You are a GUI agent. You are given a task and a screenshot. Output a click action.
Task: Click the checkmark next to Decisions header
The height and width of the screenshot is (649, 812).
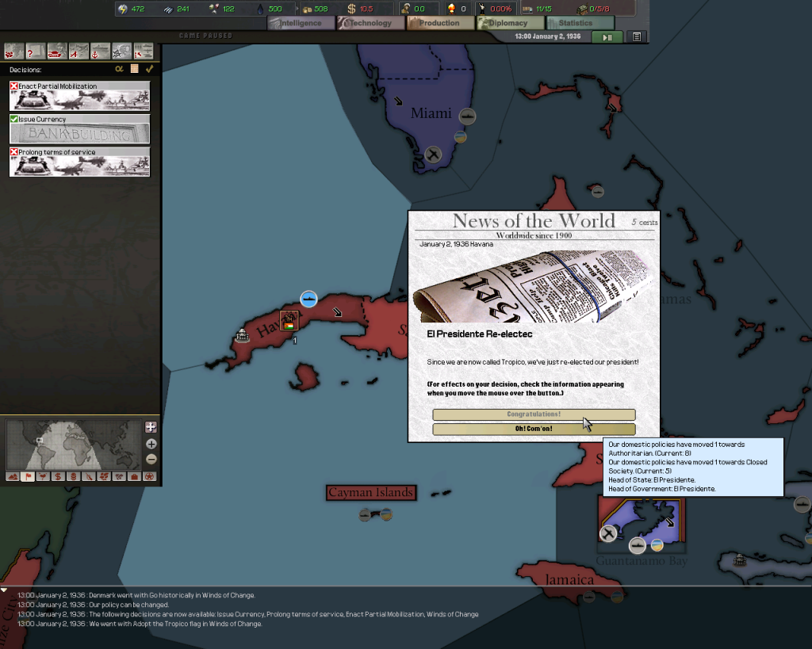coord(149,69)
